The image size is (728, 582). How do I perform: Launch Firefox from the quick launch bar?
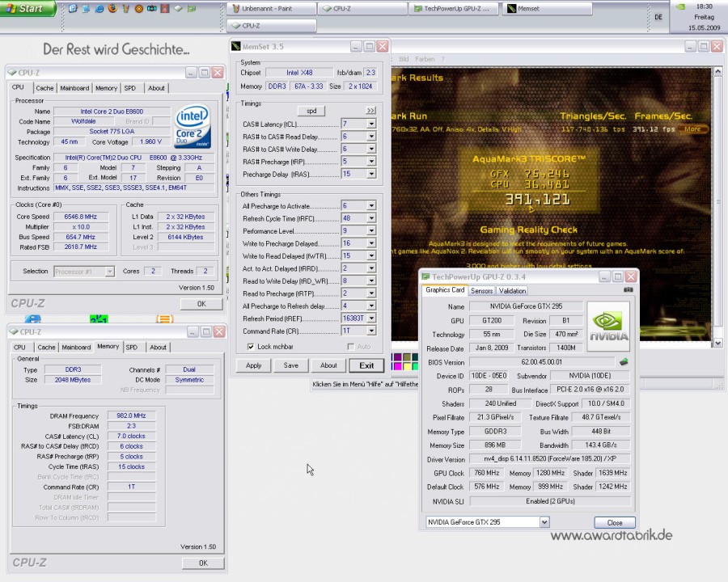coord(112,8)
